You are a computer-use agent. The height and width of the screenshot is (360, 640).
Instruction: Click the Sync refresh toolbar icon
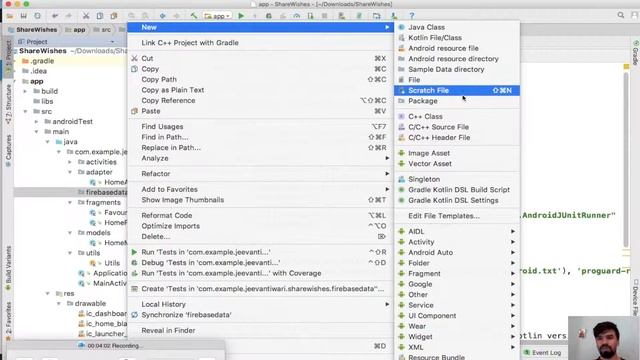pos(37,16)
